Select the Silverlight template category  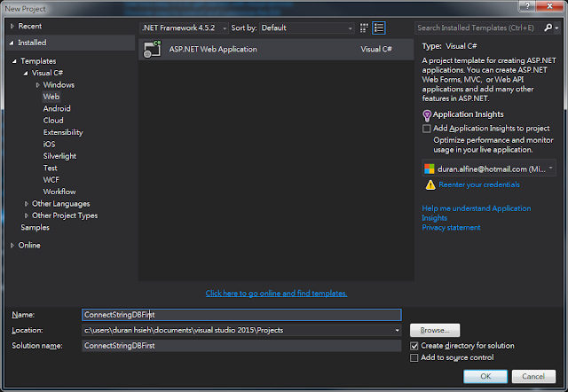coord(59,156)
